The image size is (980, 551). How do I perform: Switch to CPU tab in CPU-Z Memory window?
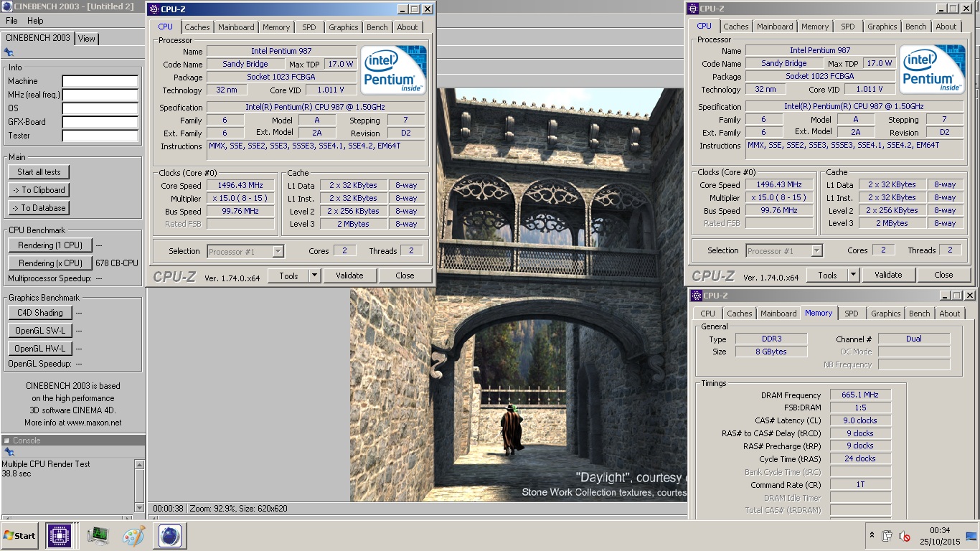pos(707,314)
